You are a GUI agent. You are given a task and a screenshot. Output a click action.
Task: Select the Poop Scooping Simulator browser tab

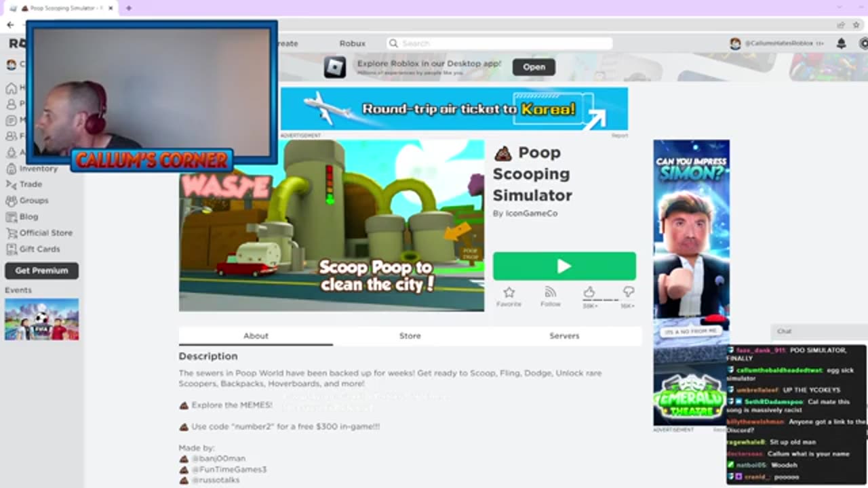(x=61, y=8)
